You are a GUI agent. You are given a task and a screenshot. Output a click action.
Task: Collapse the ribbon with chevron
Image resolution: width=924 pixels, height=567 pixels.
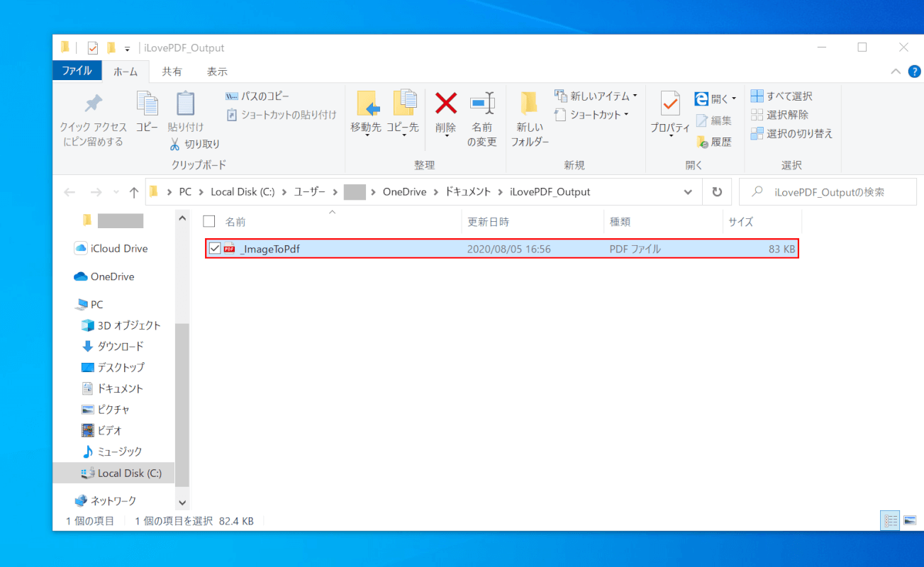coord(896,72)
